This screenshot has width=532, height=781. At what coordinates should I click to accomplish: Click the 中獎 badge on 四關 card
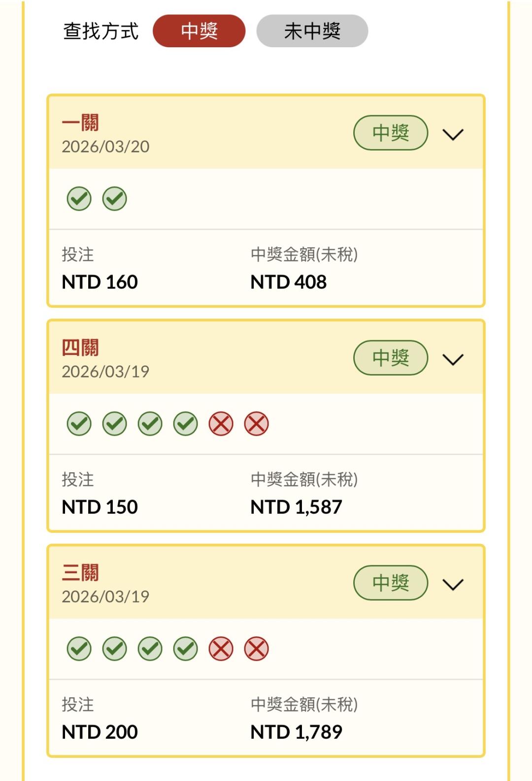390,358
